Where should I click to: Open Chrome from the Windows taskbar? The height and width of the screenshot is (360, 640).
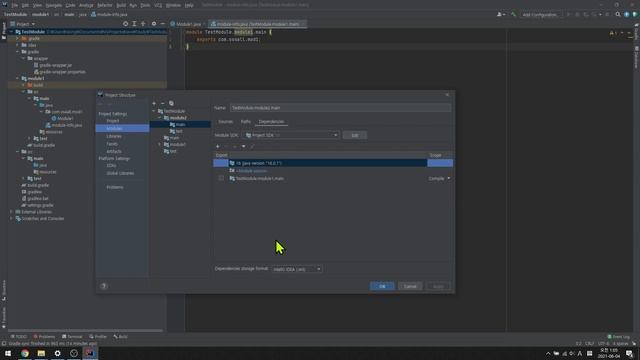(x=25, y=353)
